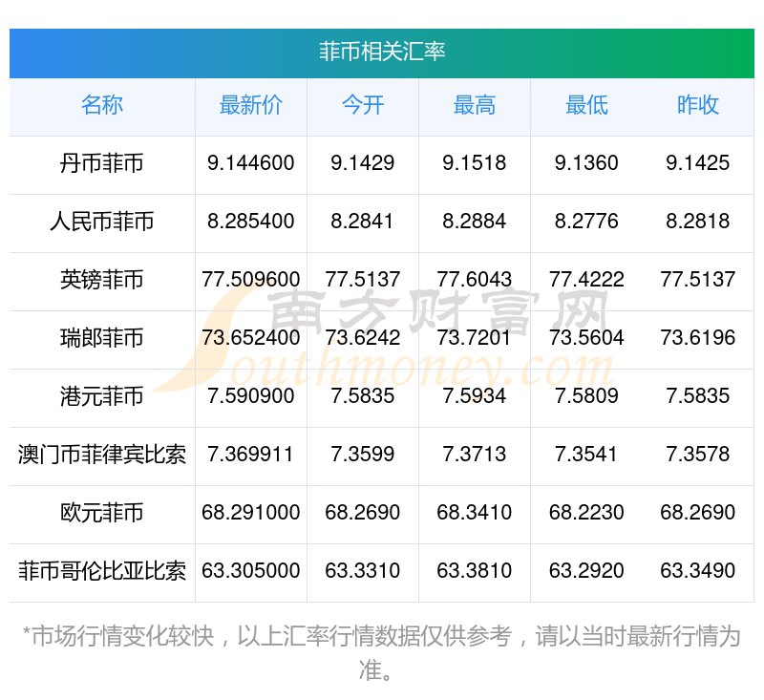Select the 欧元菲币 currency pair
This screenshot has height=700, width=764.
[x=102, y=514]
